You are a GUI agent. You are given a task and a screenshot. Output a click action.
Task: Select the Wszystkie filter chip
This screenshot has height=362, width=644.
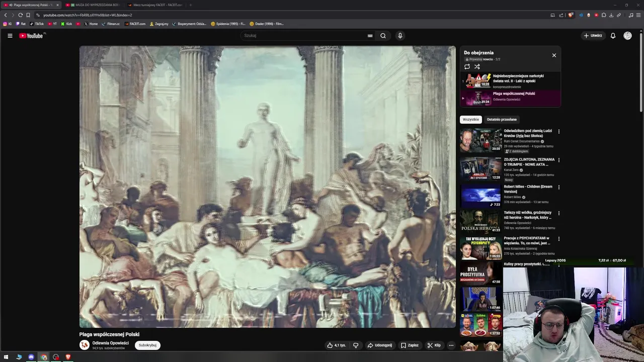point(471,120)
